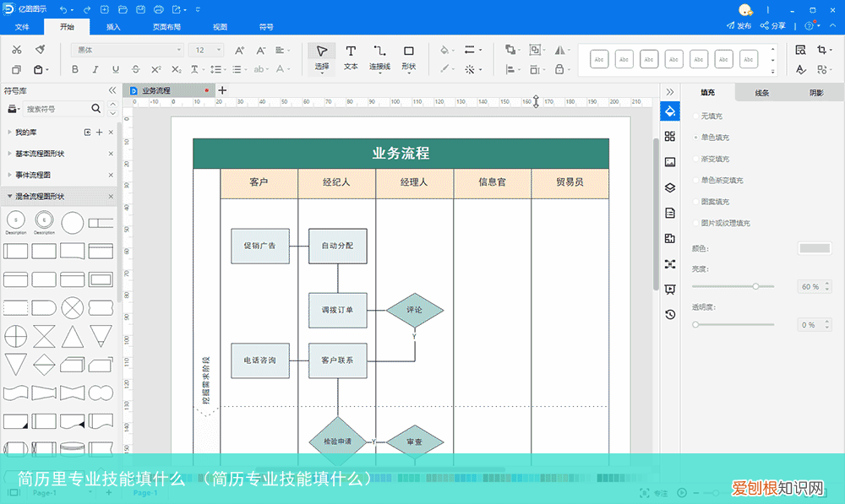
Task: Expand the style gallery more arrow
Action: 773,71
